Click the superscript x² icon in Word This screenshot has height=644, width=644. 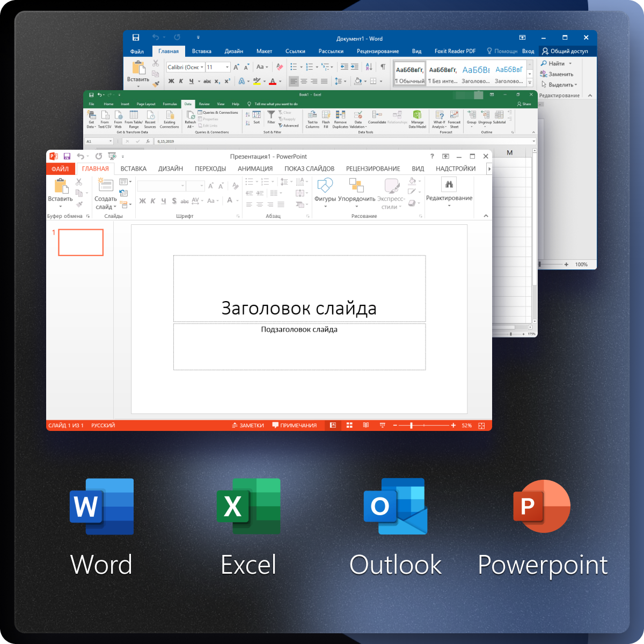coord(227,81)
